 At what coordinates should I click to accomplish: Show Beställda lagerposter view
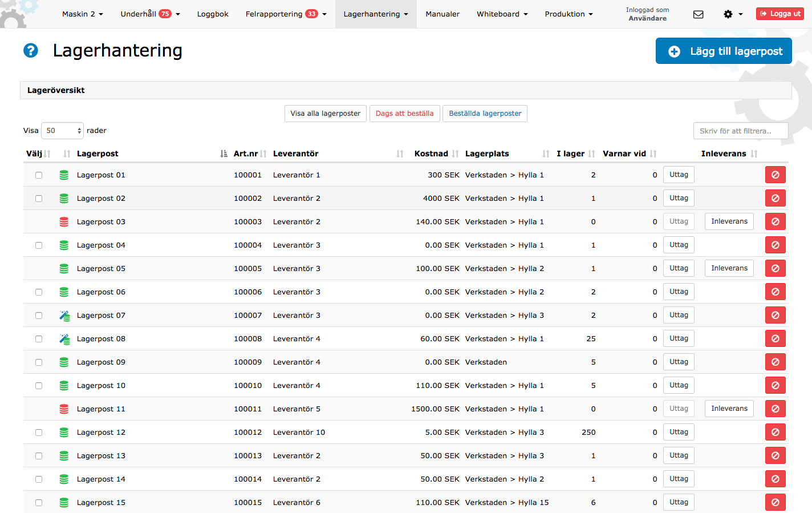click(485, 114)
